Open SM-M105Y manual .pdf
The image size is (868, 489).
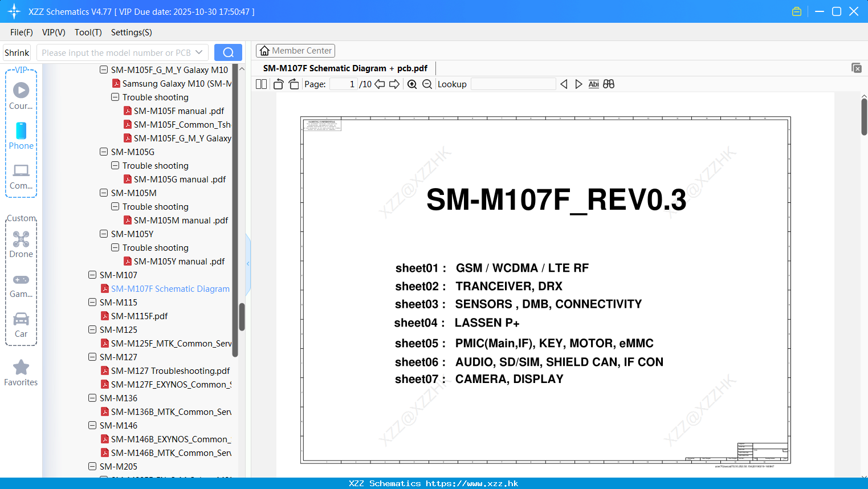click(179, 261)
